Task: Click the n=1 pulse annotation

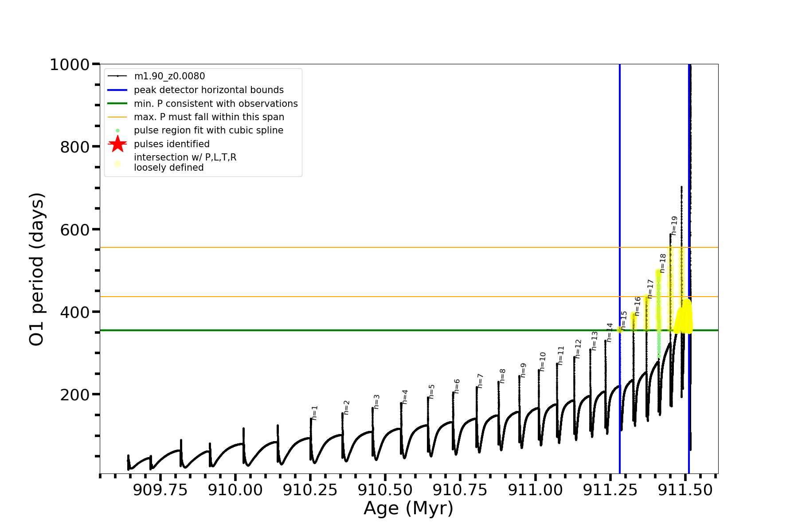Action: [315, 413]
